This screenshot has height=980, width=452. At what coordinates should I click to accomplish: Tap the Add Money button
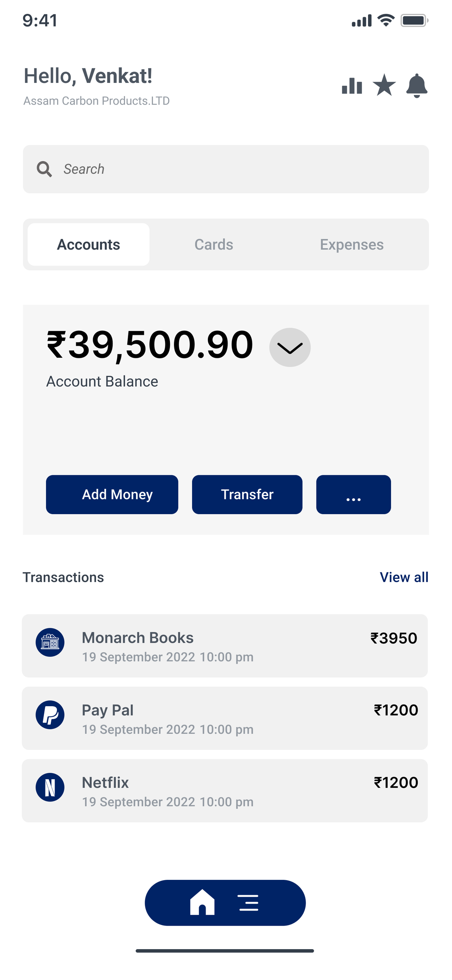[x=112, y=495]
